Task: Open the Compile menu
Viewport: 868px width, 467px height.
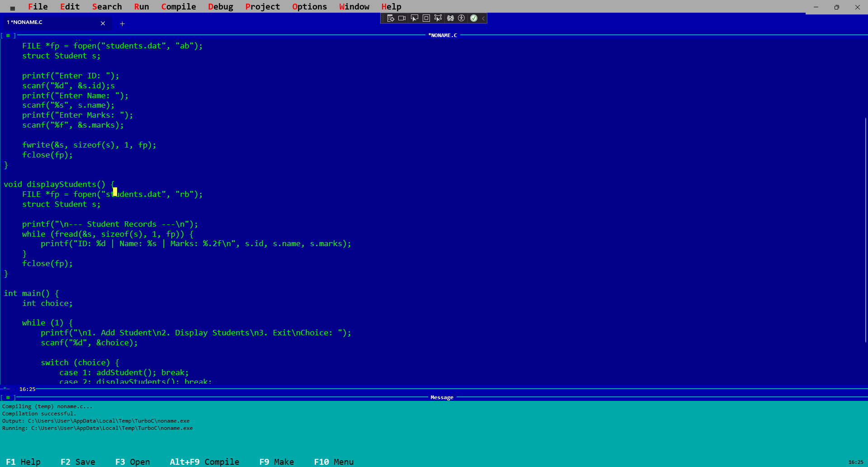Action: point(179,7)
